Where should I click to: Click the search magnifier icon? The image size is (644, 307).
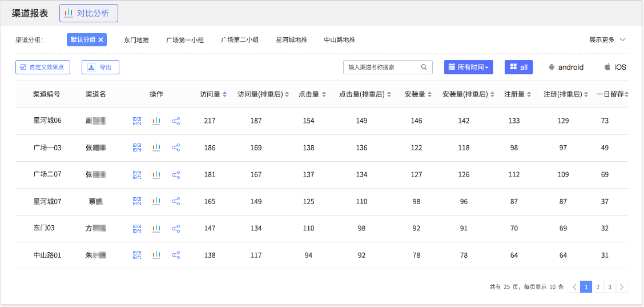pyautogui.click(x=424, y=67)
